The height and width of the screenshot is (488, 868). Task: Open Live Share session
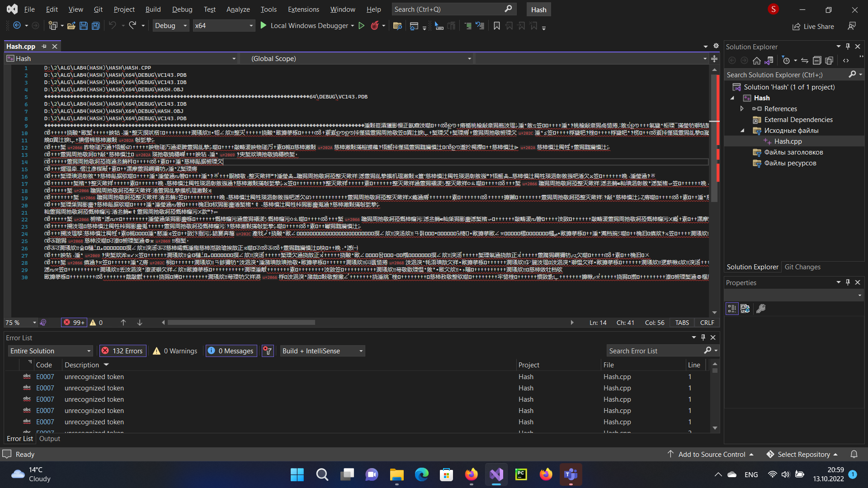point(812,26)
